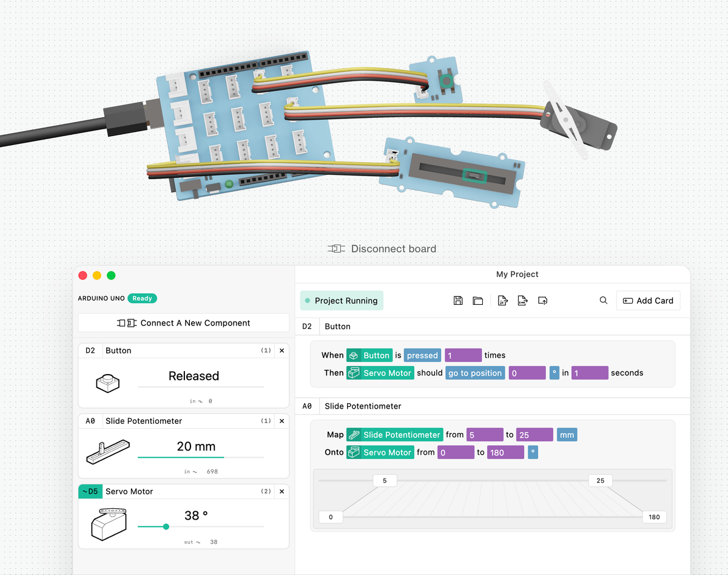Open the 'Button' block dropdown in When row

369,355
